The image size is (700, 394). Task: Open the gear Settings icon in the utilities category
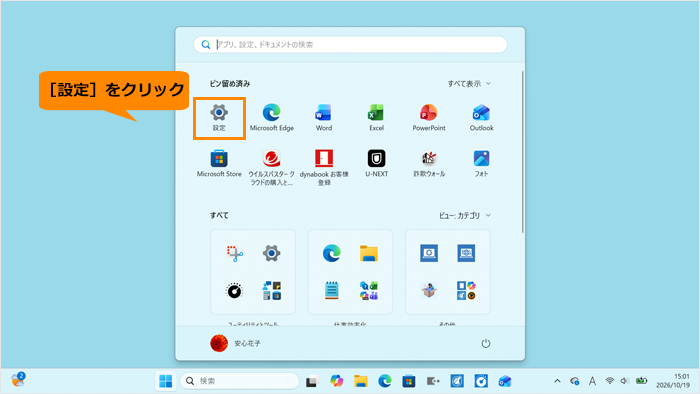pyautogui.click(x=271, y=253)
